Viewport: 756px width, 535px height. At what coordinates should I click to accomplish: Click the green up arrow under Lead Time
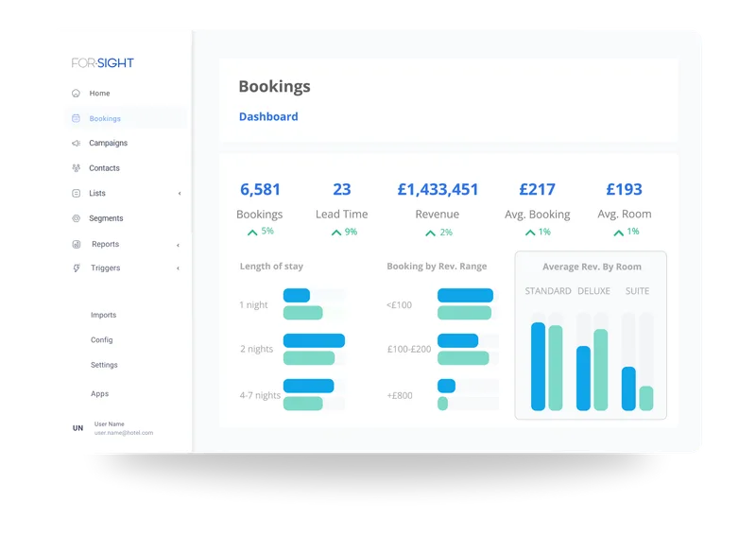(336, 233)
